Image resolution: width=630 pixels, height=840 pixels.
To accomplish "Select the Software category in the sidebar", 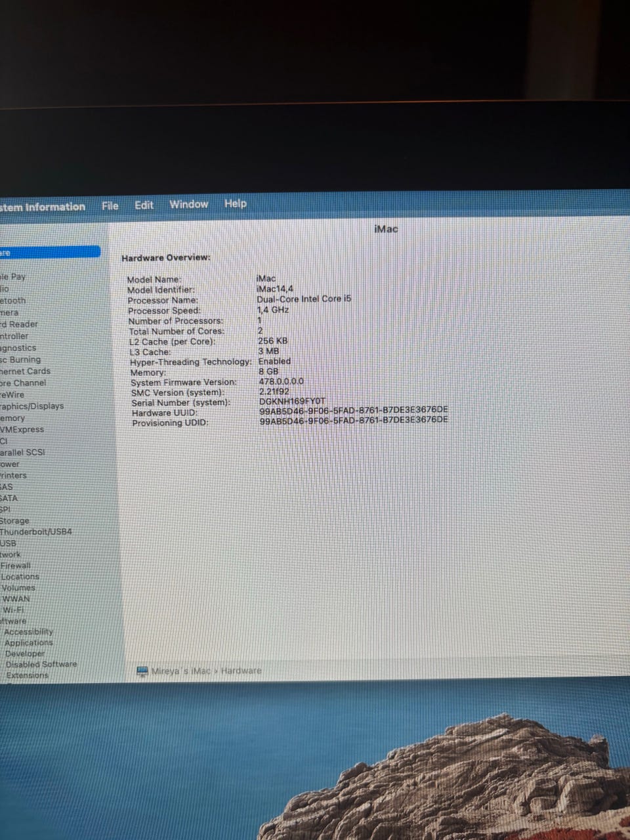I will (x=13, y=621).
